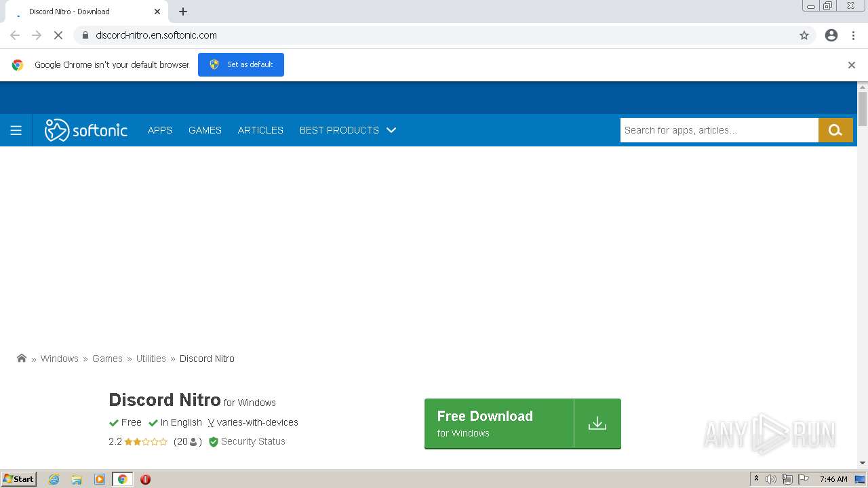Open the Softonic hamburger menu
Image resolution: width=868 pixels, height=488 pixels.
pyautogui.click(x=16, y=130)
